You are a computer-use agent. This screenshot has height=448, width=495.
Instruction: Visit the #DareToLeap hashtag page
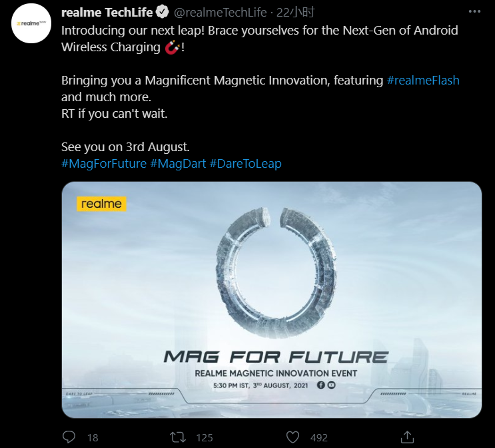click(245, 164)
